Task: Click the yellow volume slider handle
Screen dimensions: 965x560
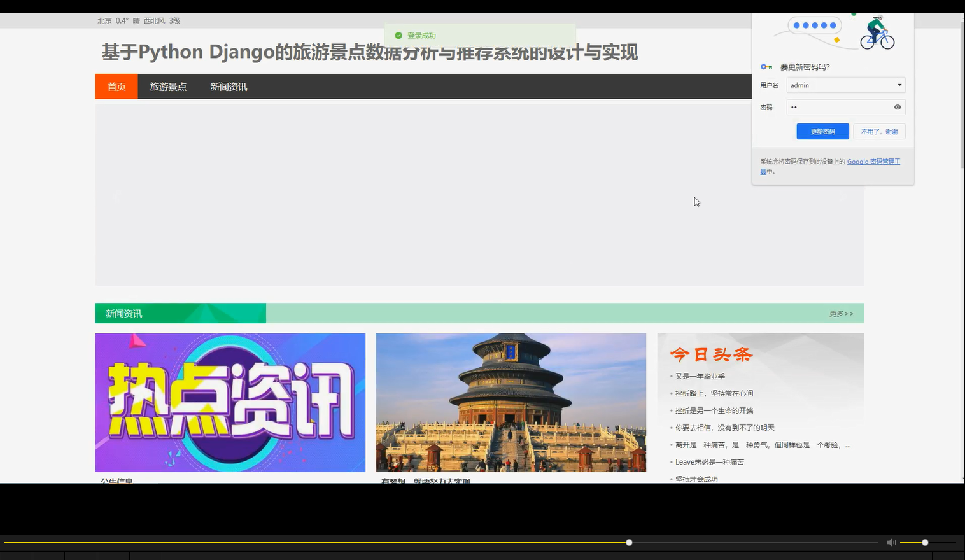Action: click(924, 542)
